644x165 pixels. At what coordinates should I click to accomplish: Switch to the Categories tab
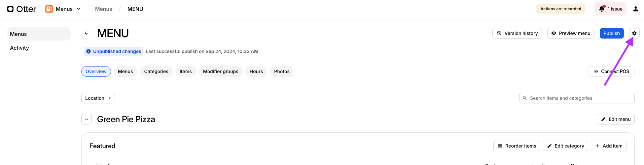pos(156,71)
